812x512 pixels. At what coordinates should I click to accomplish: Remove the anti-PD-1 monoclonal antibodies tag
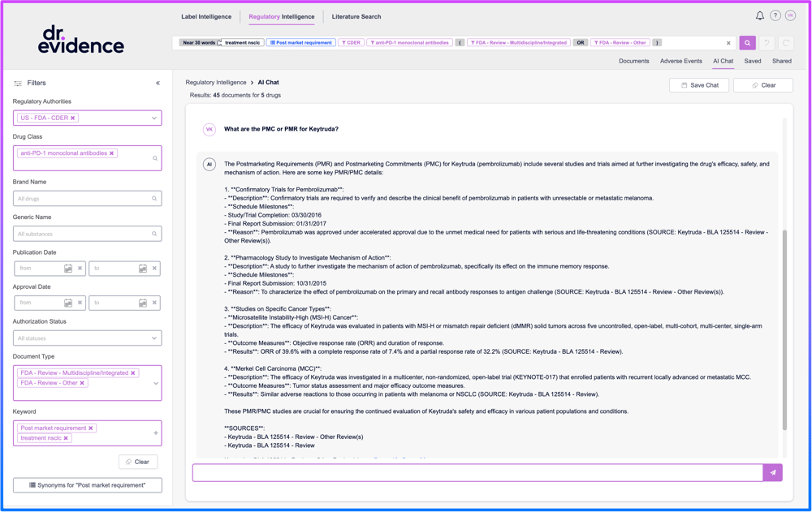pyautogui.click(x=111, y=153)
